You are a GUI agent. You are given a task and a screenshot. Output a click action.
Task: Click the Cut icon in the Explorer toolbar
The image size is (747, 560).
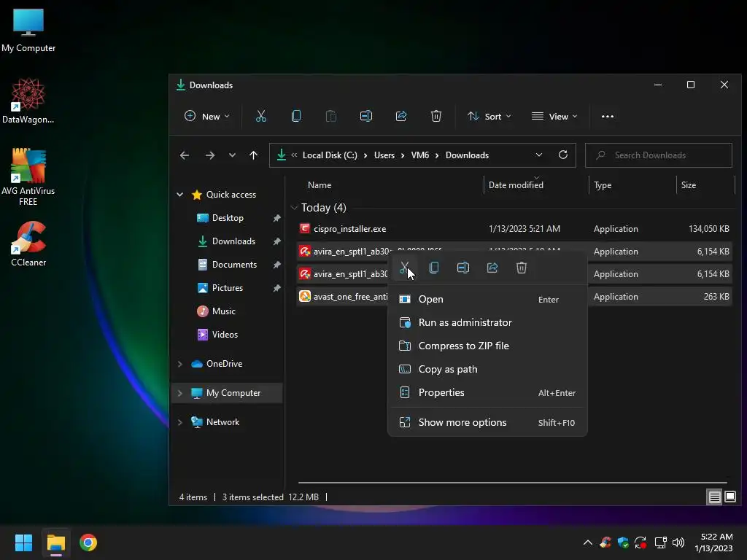(x=260, y=116)
